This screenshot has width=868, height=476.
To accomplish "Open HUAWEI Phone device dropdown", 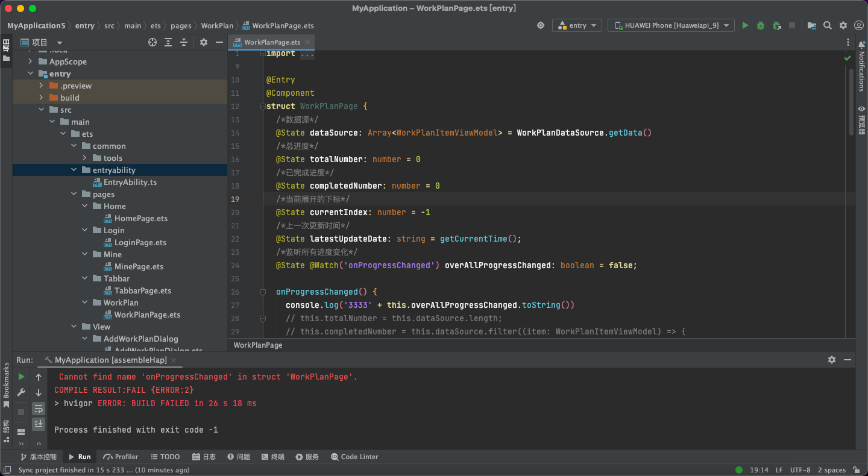I will (671, 25).
